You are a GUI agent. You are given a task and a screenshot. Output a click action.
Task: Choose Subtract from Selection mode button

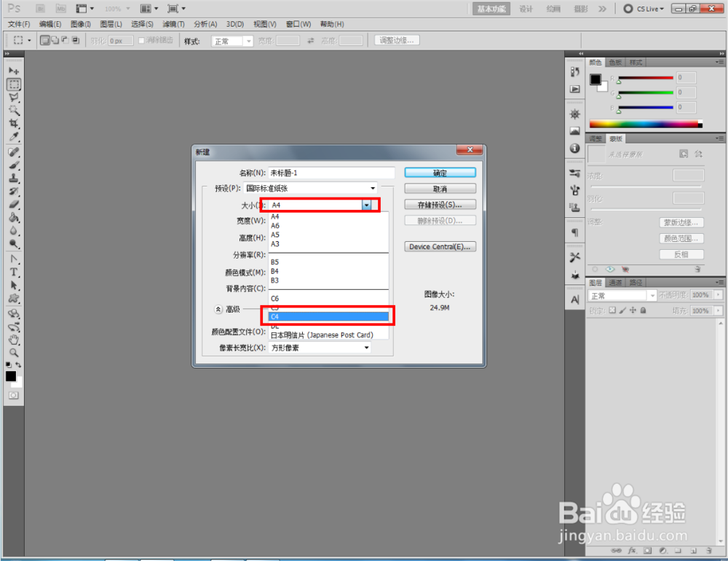click(65, 41)
